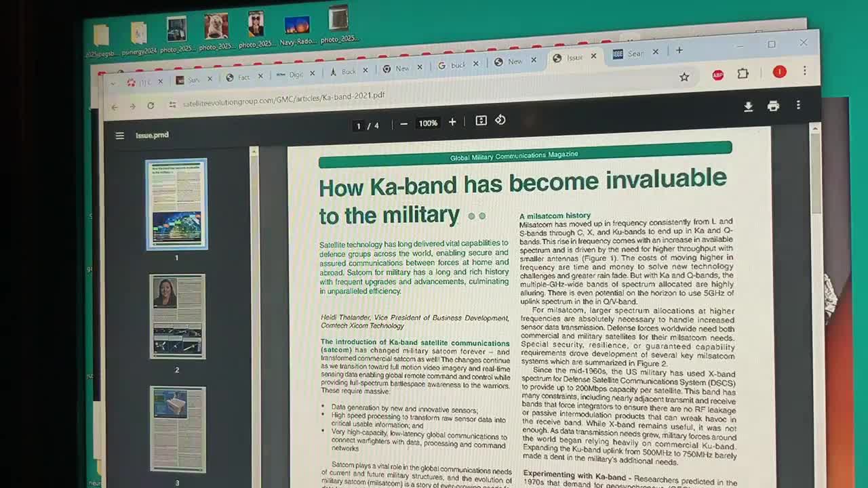868x488 pixels.
Task: Select page 2 thumbnail
Action: [x=177, y=317]
